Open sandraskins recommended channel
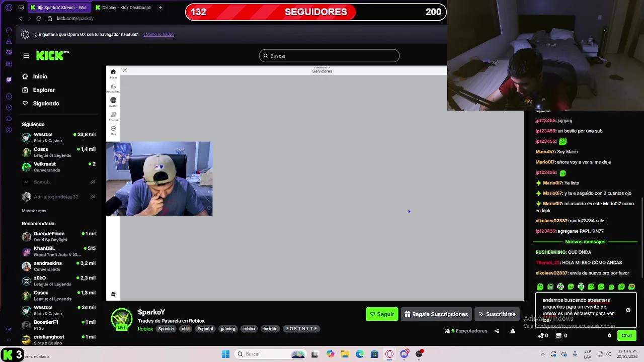644x362 pixels. 58,266
